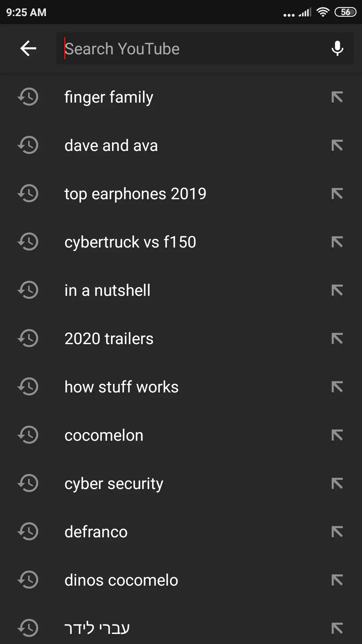Tap the fill-in arrow for 'top earphones 2019'
The width and height of the screenshot is (362, 644).
[x=337, y=194]
